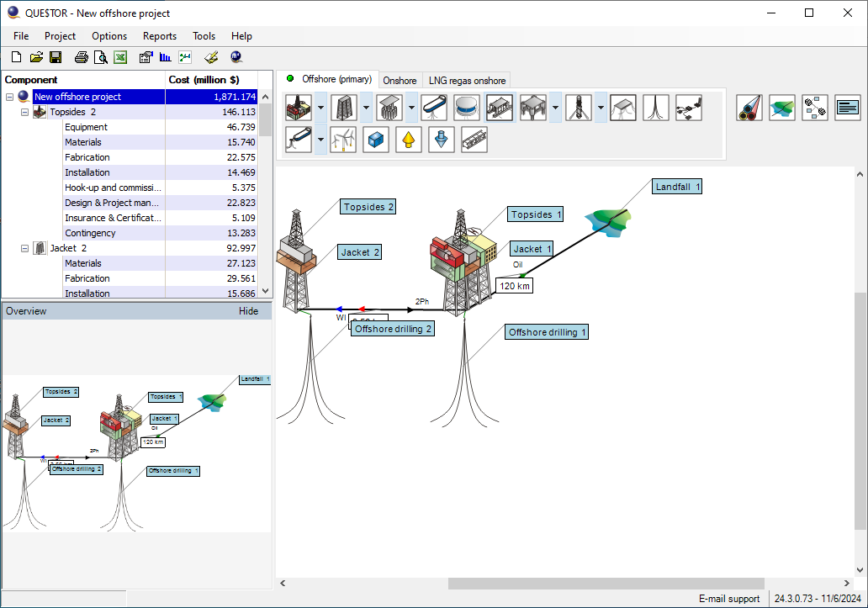This screenshot has height=608, width=868.
Task: Open jacket type dropdown arrow
Action: point(366,108)
